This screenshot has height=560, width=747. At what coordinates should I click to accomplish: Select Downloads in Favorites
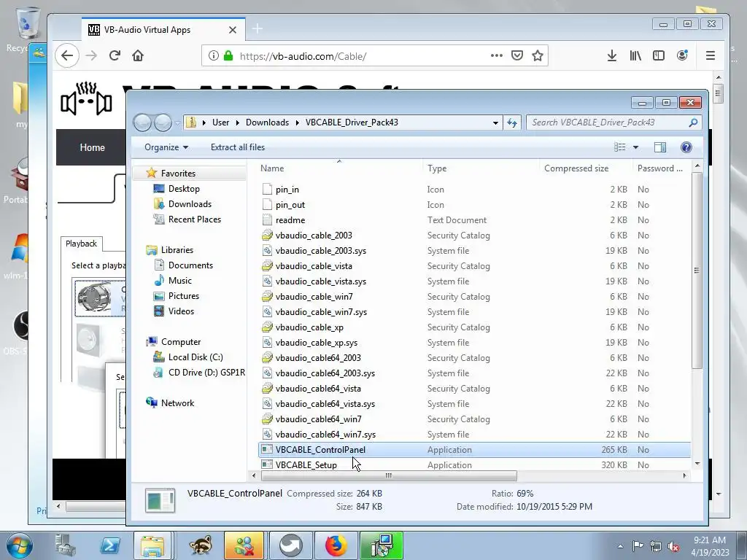click(190, 204)
